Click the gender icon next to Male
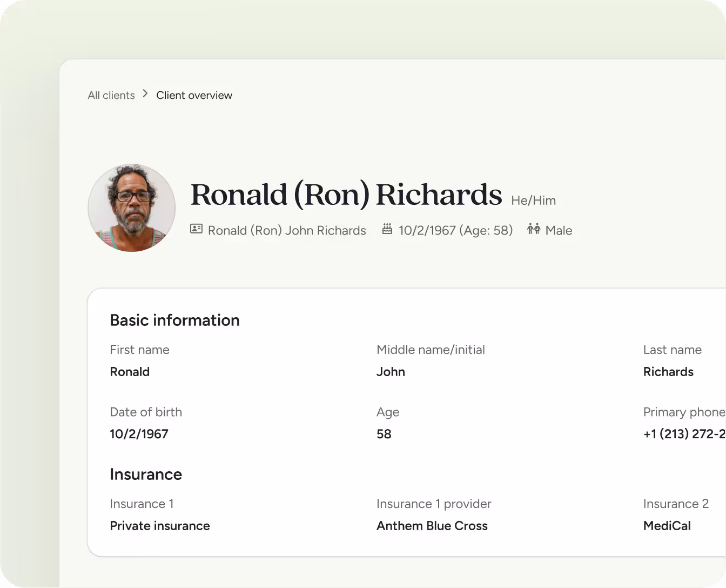The width and height of the screenshot is (726, 588). point(533,229)
